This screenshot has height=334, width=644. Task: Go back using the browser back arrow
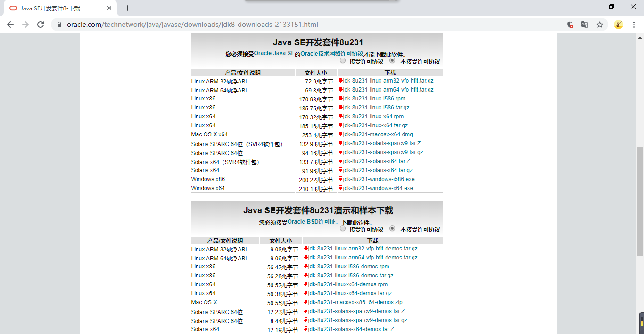10,25
